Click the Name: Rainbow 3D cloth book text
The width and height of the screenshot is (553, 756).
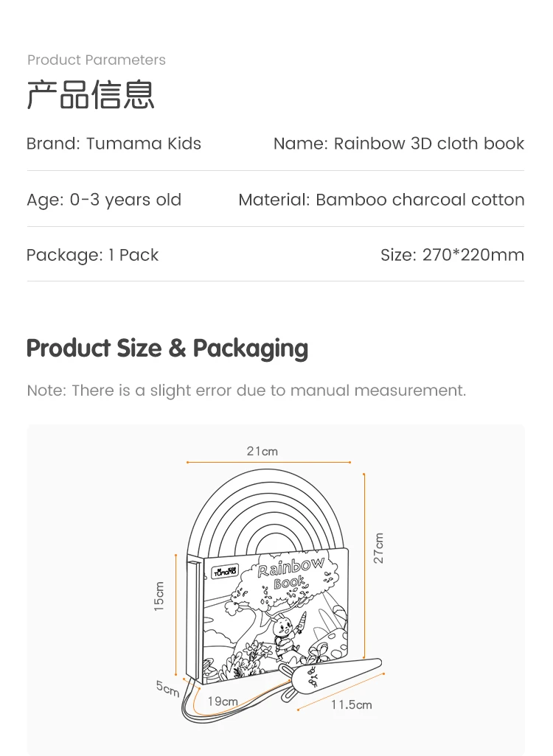pyautogui.click(x=399, y=144)
